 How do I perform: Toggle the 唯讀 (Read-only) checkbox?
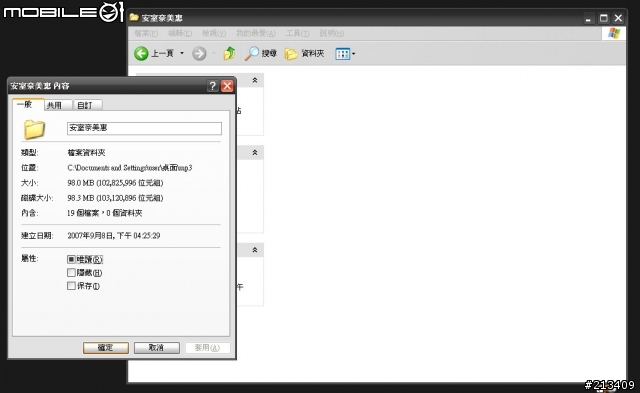(71, 259)
